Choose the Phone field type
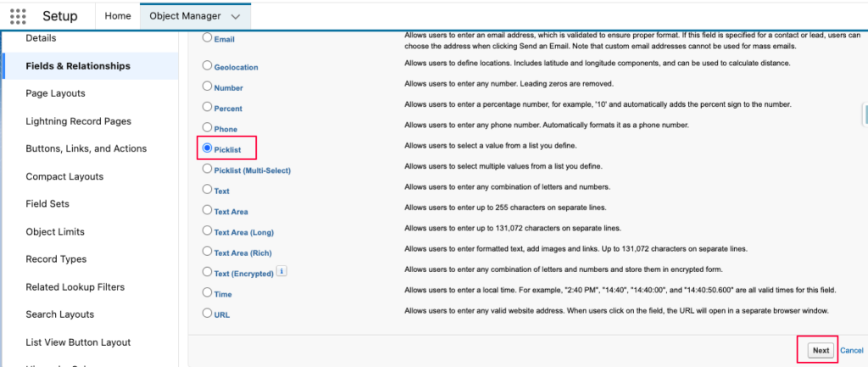Screen dimensions: 868x367 tap(208, 128)
